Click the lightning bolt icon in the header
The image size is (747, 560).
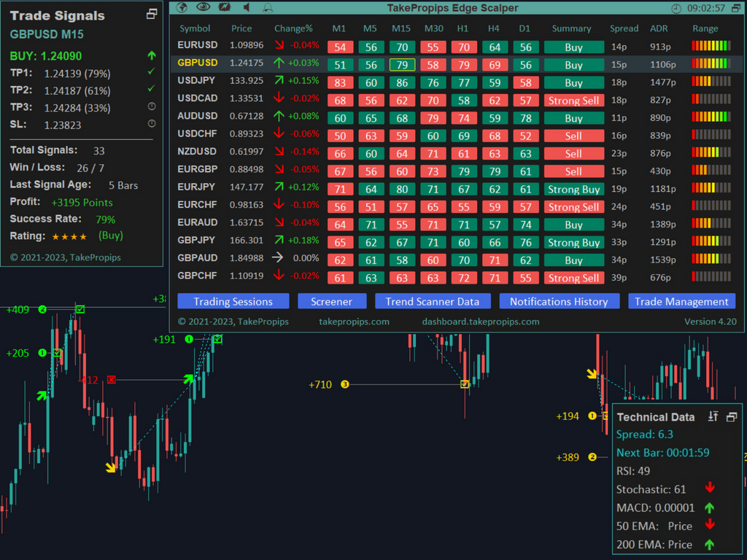(224, 7)
